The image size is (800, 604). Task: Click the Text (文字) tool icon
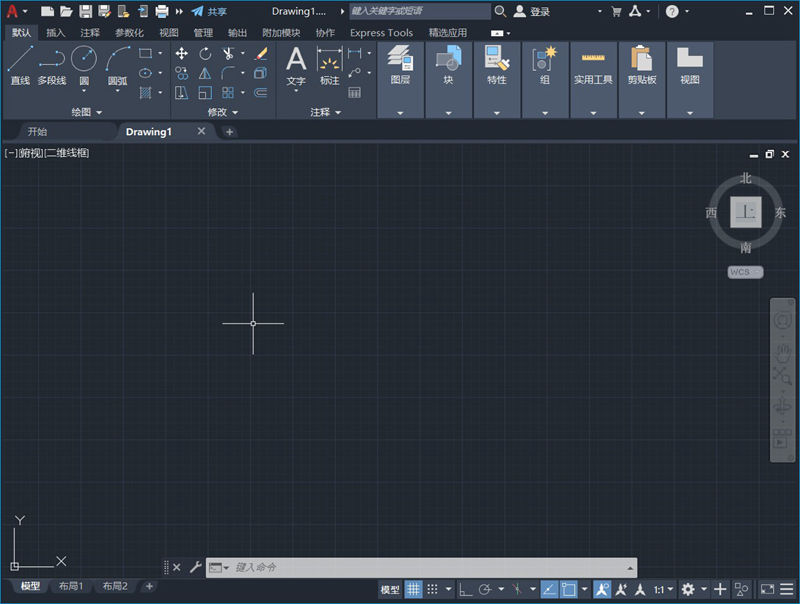[296, 59]
